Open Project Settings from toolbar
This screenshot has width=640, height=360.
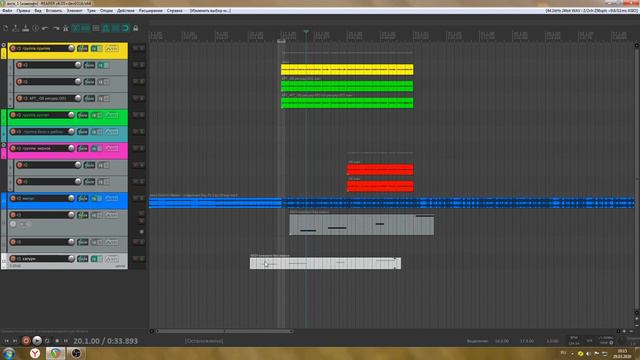point(36,28)
